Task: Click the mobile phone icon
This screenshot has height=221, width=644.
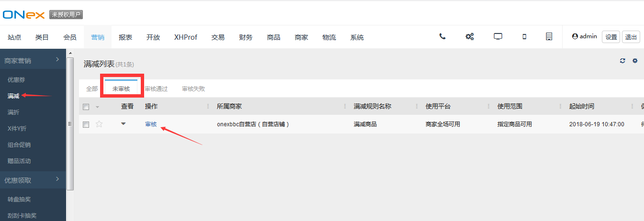Action: pyautogui.click(x=524, y=36)
